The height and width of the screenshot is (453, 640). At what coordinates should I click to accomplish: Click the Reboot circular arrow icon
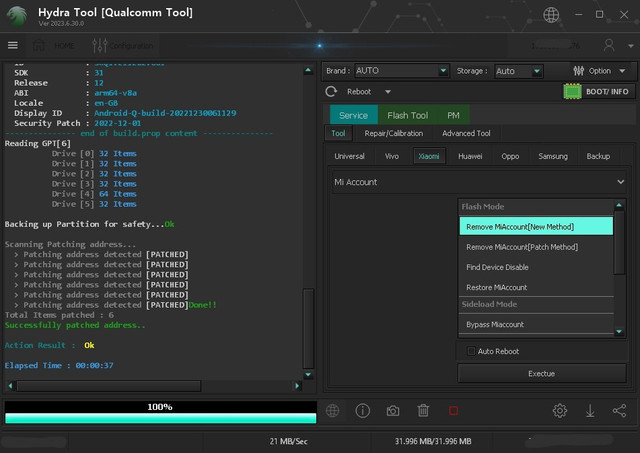331,91
